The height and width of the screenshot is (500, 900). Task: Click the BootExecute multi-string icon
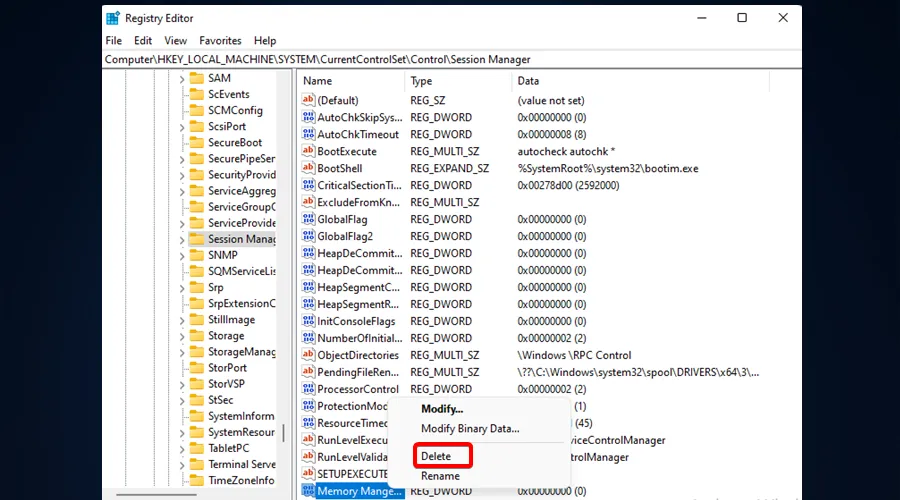(x=308, y=151)
